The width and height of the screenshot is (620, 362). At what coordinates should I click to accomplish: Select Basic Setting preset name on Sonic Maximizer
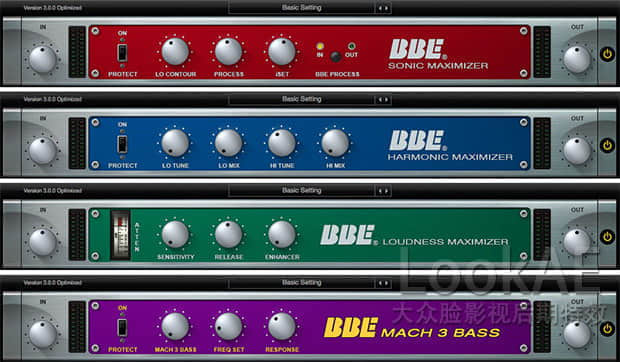(301, 8)
